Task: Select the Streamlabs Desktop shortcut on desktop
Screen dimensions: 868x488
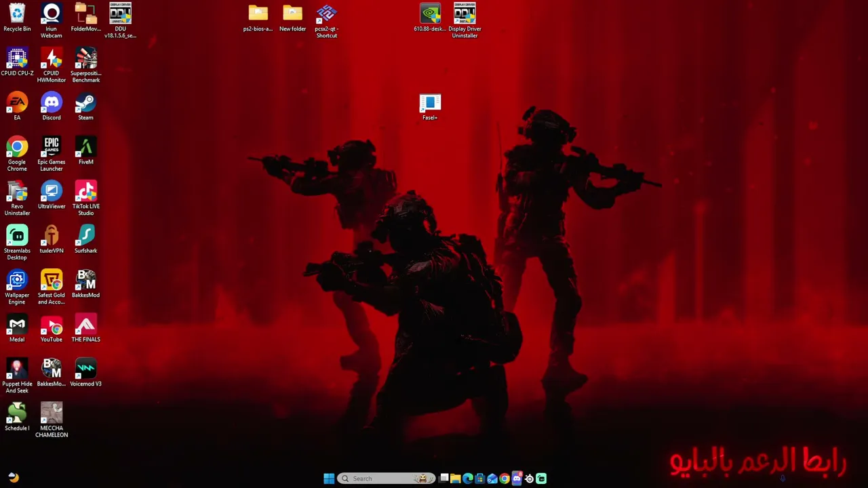Action: coord(17,243)
